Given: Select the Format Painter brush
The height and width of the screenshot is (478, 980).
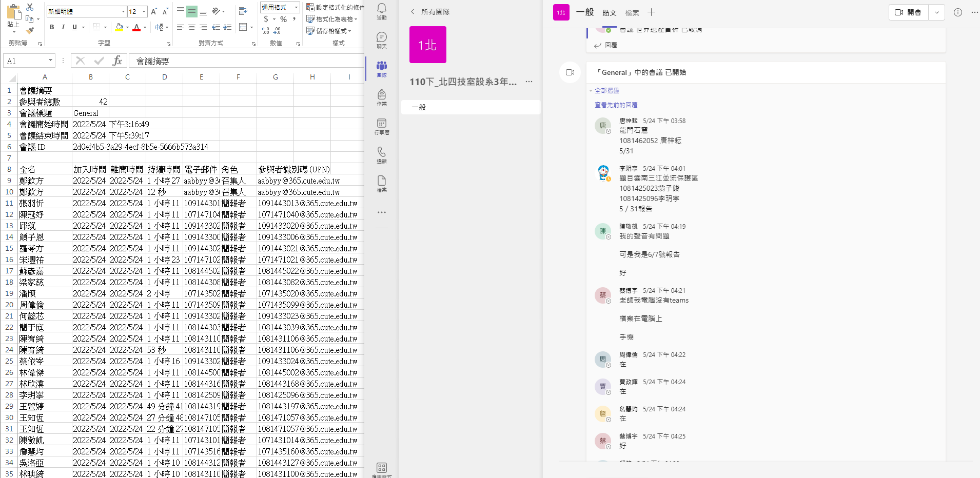Looking at the screenshot, I should point(30,31).
